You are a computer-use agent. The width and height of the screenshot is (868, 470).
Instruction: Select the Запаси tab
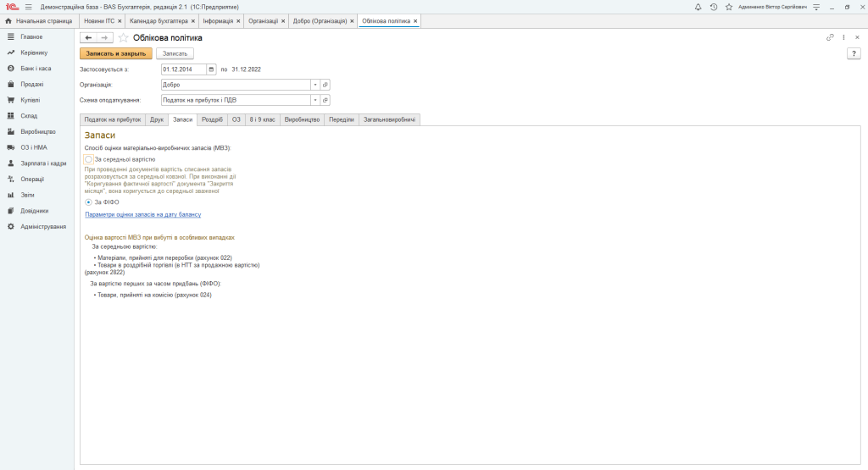click(x=183, y=119)
